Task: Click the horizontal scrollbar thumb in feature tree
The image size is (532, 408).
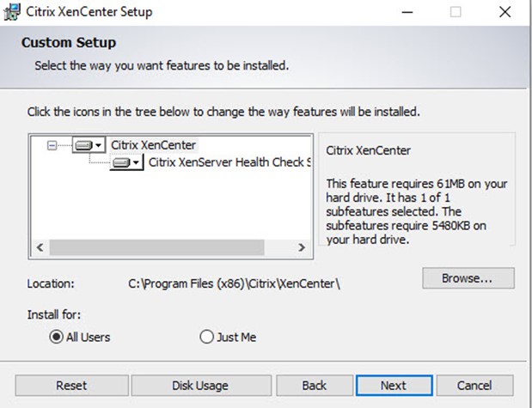Action: [x=156, y=247]
